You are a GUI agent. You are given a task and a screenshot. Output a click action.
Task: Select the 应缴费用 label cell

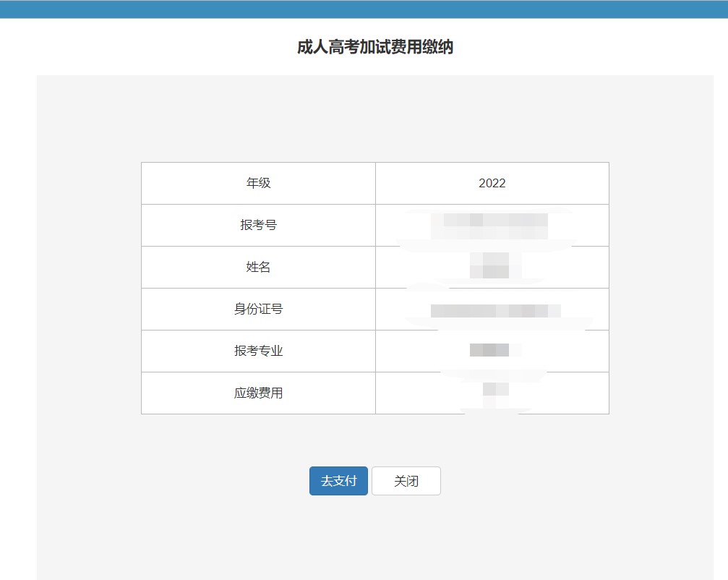click(258, 393)
